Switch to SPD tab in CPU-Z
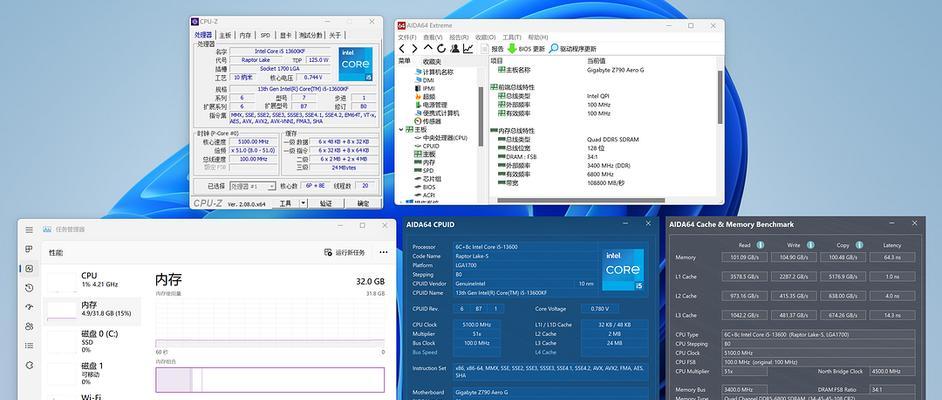Screen dimensions: 942x400 (x=266, y=35)
